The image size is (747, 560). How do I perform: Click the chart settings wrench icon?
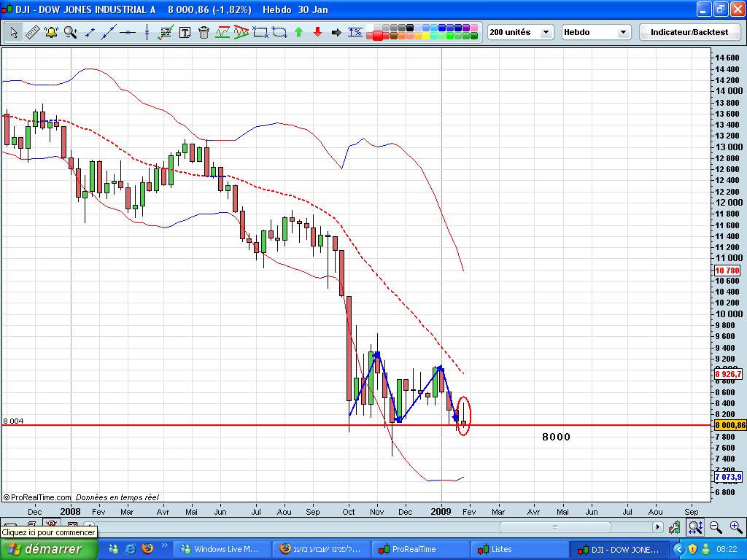[x=675, y=526]
